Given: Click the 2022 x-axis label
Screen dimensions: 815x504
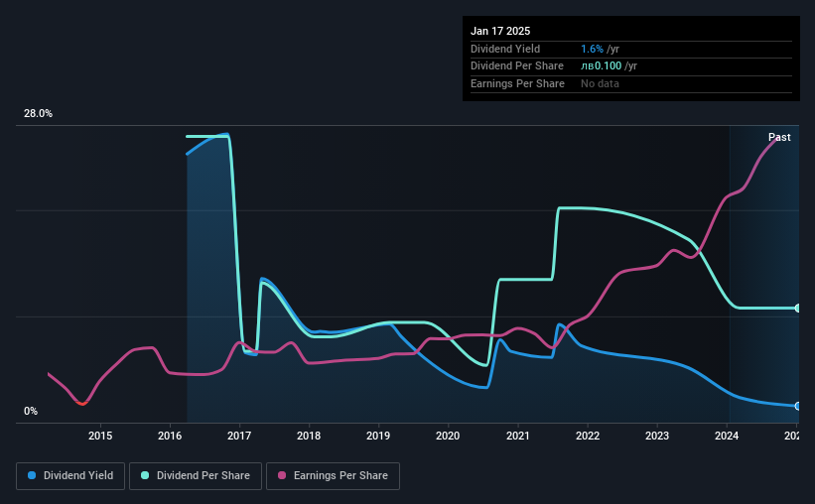Looking at the screenshot, I should coord(588,436).
